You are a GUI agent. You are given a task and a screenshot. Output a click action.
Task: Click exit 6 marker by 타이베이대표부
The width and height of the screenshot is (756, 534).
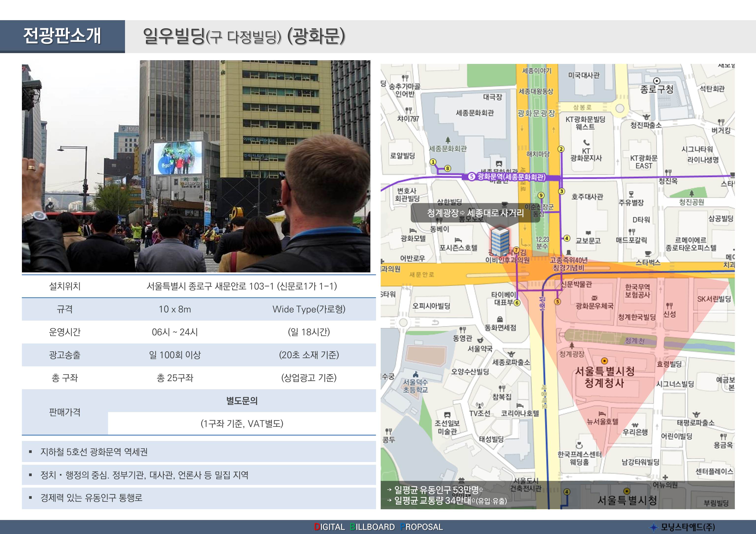tap(517, 303)
